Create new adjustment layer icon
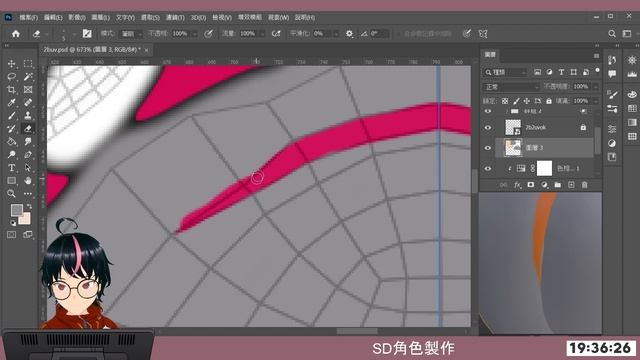The image size is (640, 360). tap(544, 185)
